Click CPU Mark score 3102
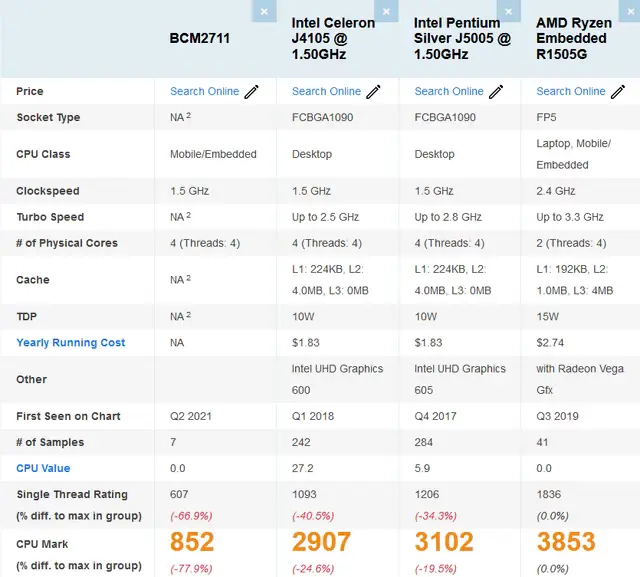Viewport: 640px width, 577px height. pyautogui.click(x=444, y=542)
